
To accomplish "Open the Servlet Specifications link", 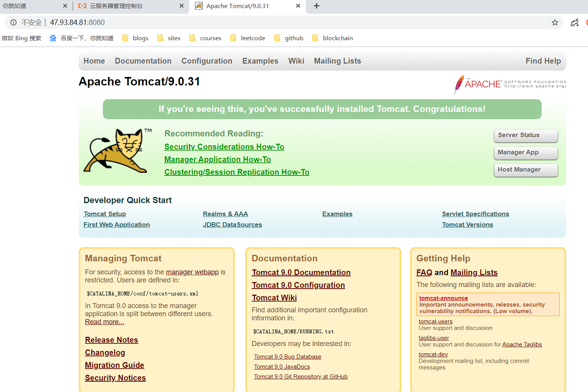I will (x=475, y=214).
